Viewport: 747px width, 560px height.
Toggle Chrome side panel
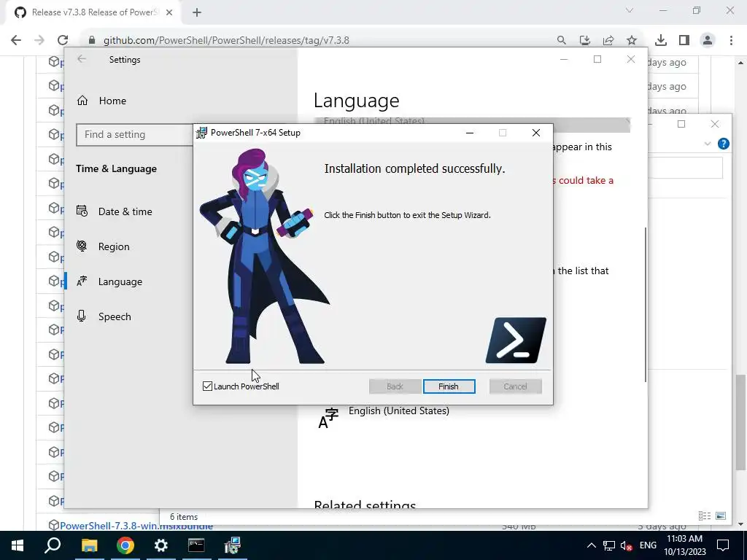pos(684,41)
